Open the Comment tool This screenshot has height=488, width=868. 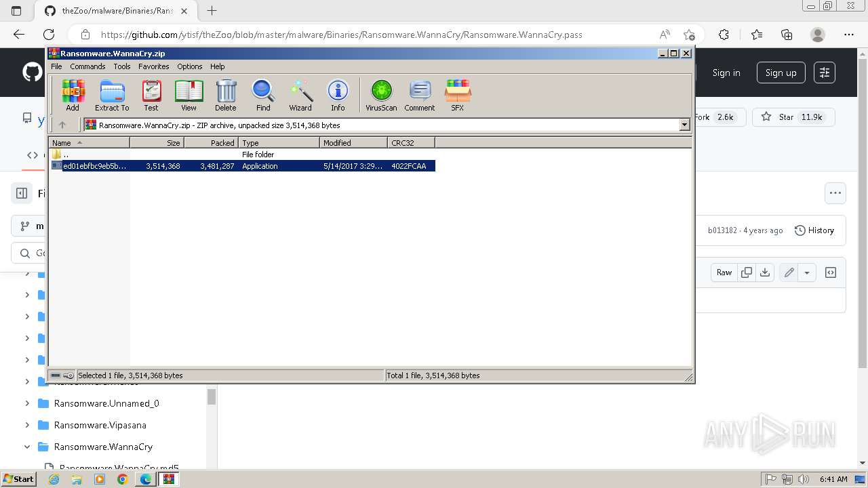coord(420,95)
